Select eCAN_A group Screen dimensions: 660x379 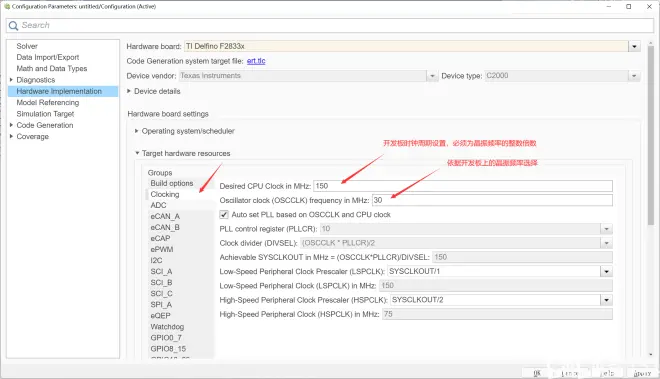(165, 216)
